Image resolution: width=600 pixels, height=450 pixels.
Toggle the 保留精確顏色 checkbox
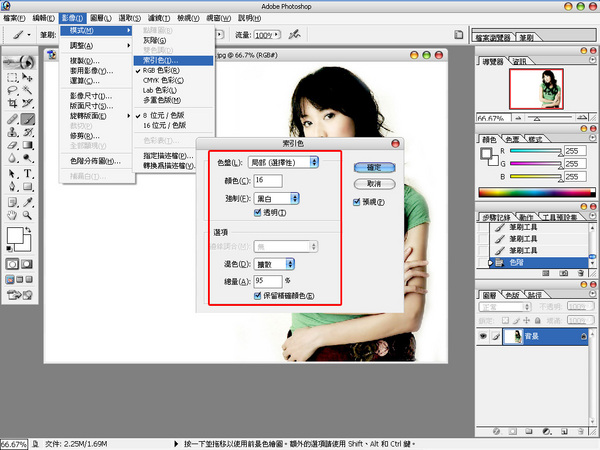[x=258, y=295]
